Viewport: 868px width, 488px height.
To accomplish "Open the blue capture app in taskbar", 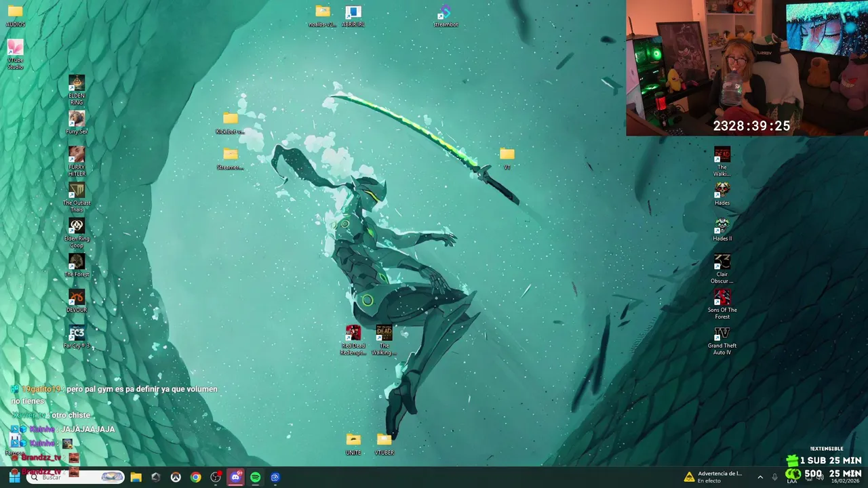I will 275,477.
